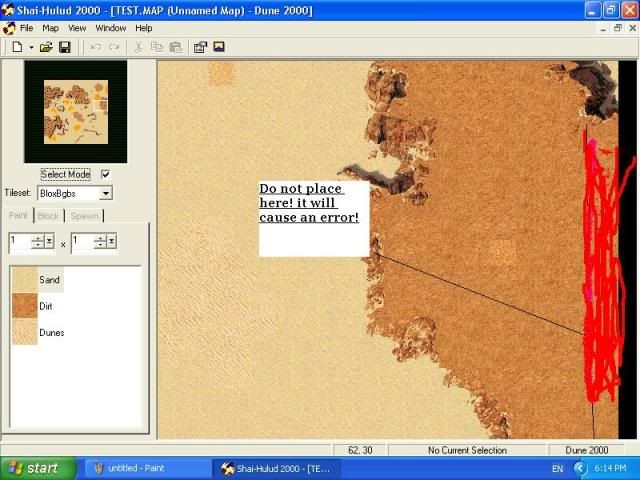
Task: Click the '62, 30' coordinates in status bar
Action: click(360, 450)
